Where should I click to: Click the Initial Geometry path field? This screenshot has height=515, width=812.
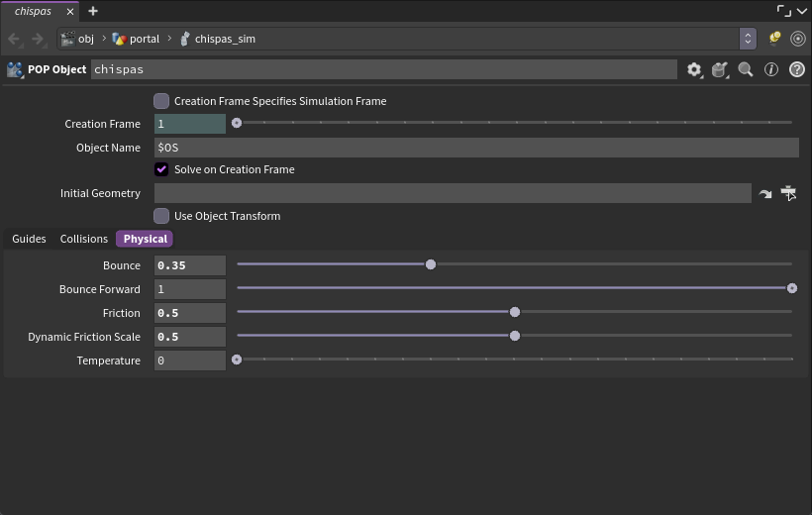pos(453,193)
